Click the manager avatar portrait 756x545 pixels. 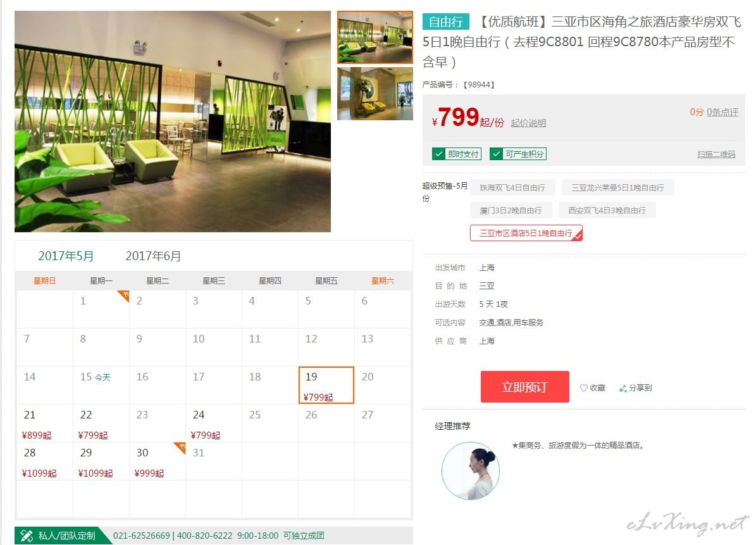click(x=471, y=471)
